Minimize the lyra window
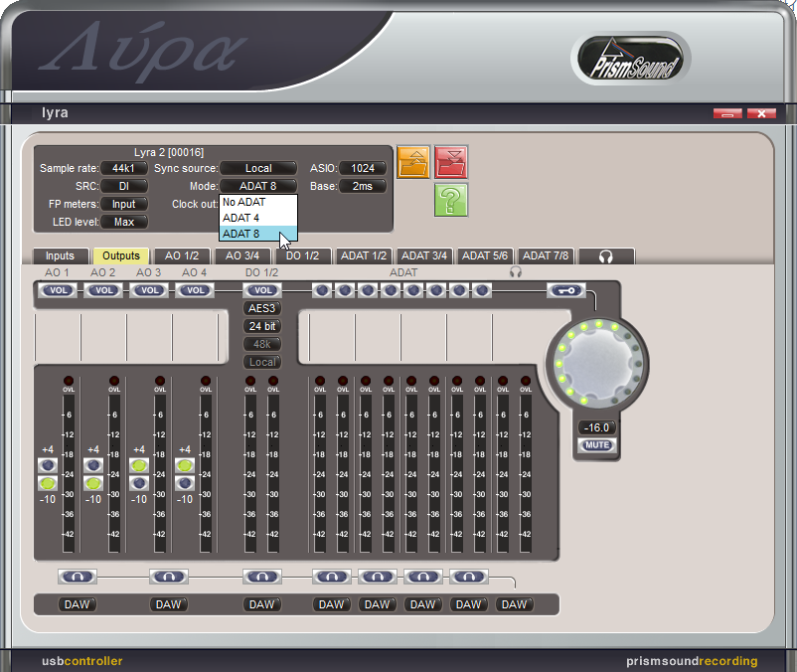 tap(727, 113)
